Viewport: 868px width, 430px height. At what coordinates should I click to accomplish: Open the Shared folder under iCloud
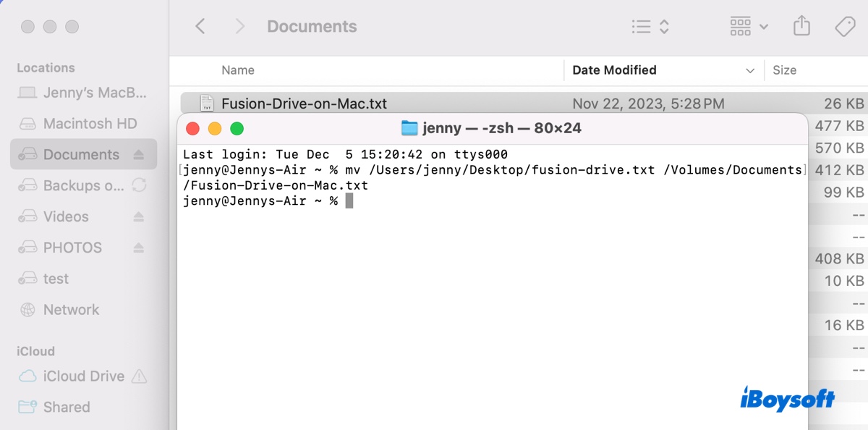(66, 408)
